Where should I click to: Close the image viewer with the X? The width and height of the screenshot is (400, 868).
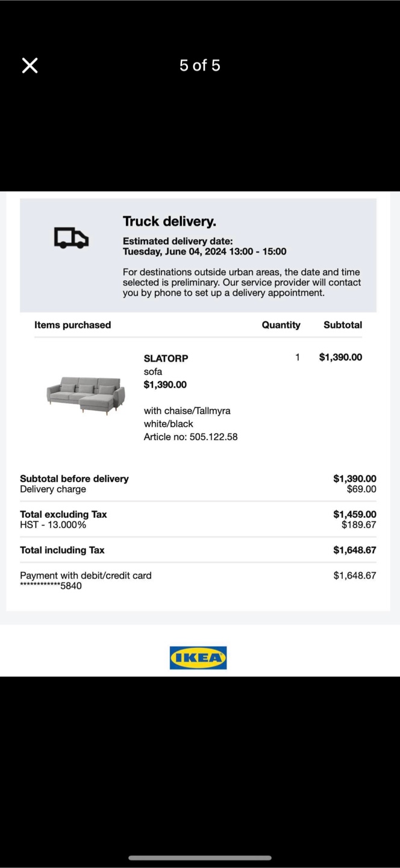click(30, 66)
